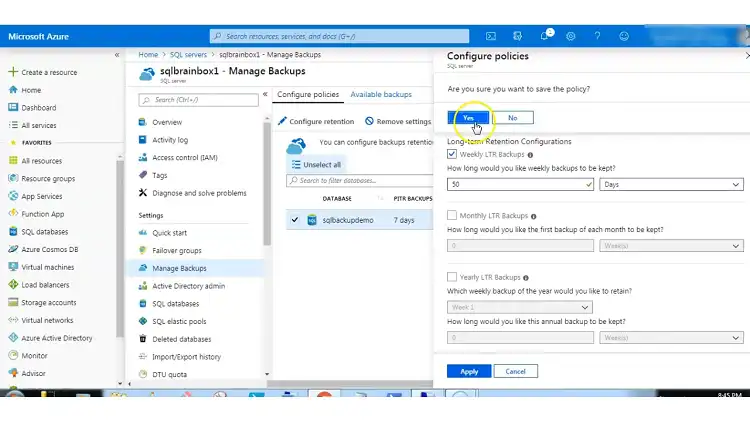Screen dimensions: 750x421
Task: Click Configure retention command
Action: point(316,122)
